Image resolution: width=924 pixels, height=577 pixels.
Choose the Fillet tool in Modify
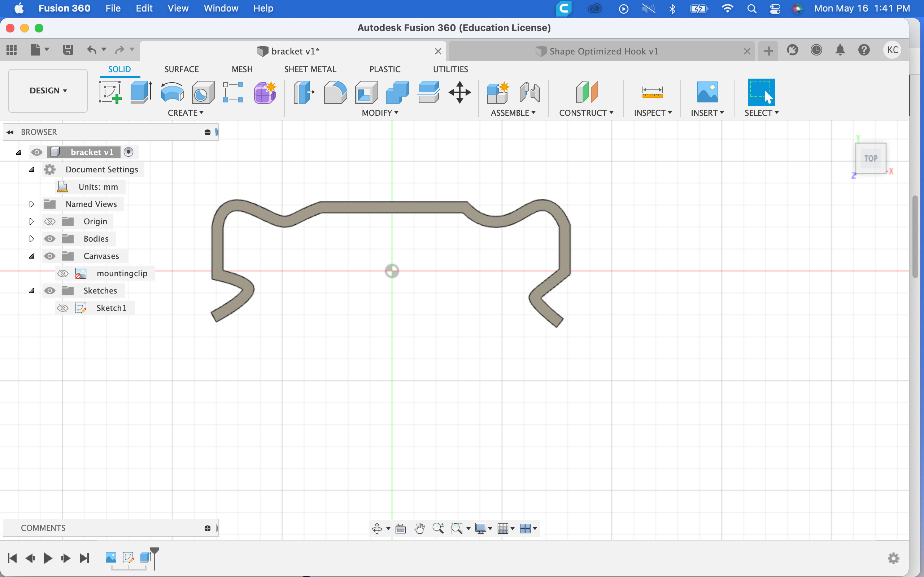335,92
